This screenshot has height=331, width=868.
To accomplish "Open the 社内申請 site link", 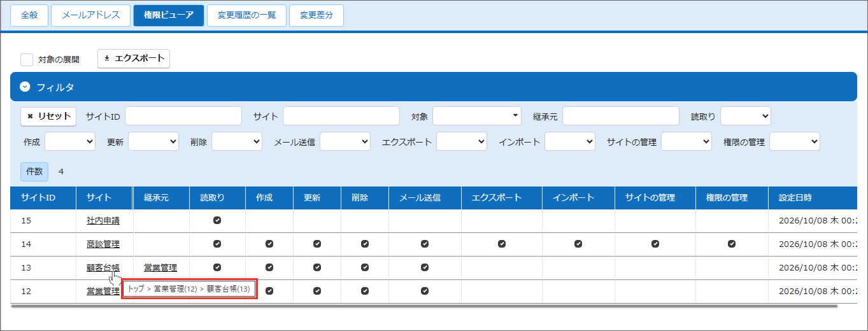I will coord(103,221).
